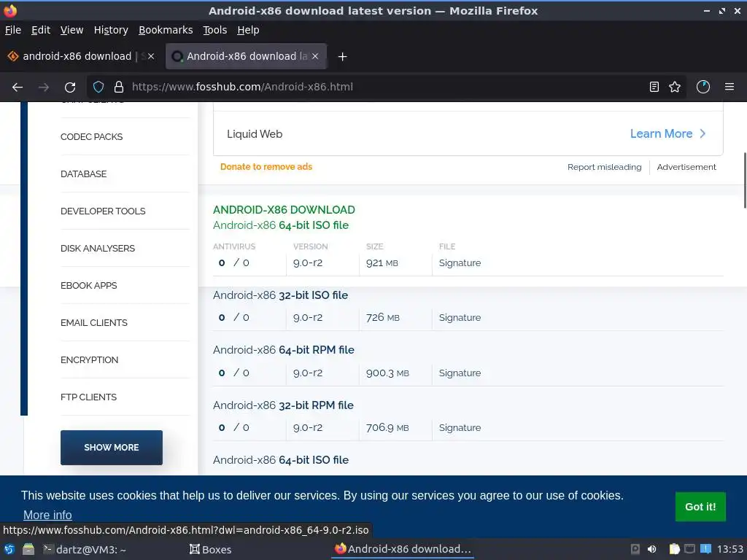The height and width of the screenshot is (560, 747).
Task: Select Android-x86 download Firefox taskbar entry
Action: (403, 549)
